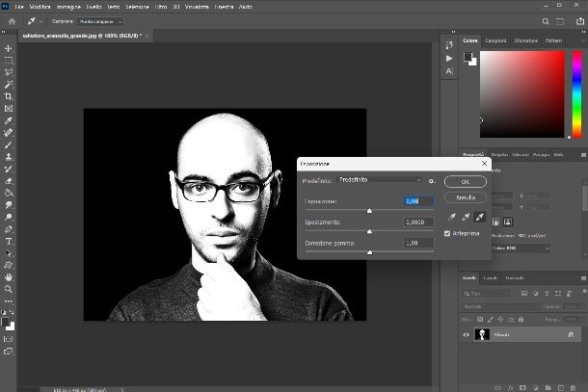The height and width of the screenshot is (392, 588).
Task: Open the Predefinito preset dropdown
Action: [380, 180]
